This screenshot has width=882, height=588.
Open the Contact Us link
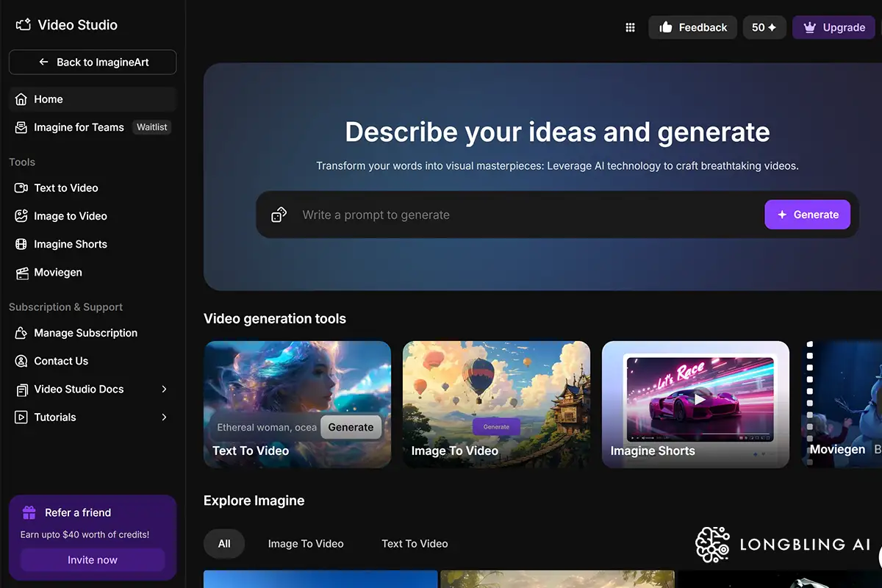(93, 361)
